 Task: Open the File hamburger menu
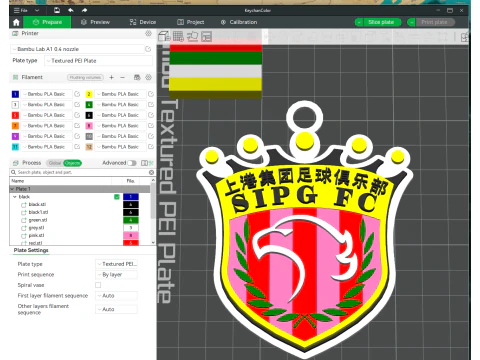point(20,10)
